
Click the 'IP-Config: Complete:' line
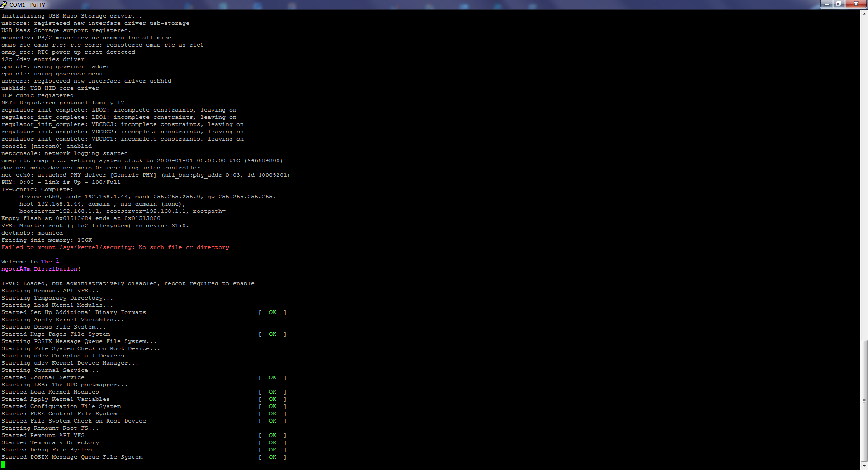click(x=37, y=190)
